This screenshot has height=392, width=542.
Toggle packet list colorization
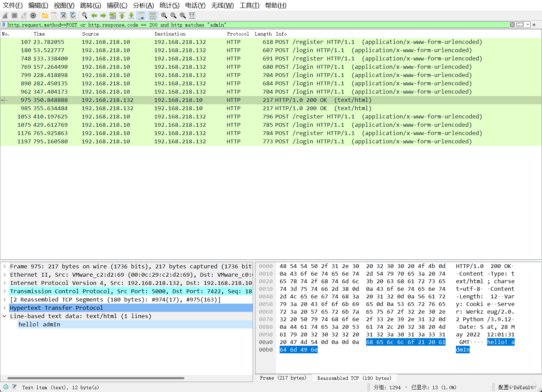click(x=152, y=16)
